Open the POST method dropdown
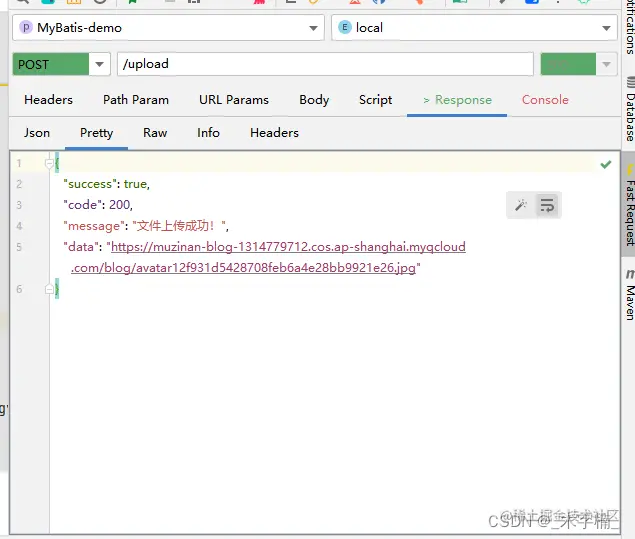This screenshot has width=635, height=539. (99, 64)
